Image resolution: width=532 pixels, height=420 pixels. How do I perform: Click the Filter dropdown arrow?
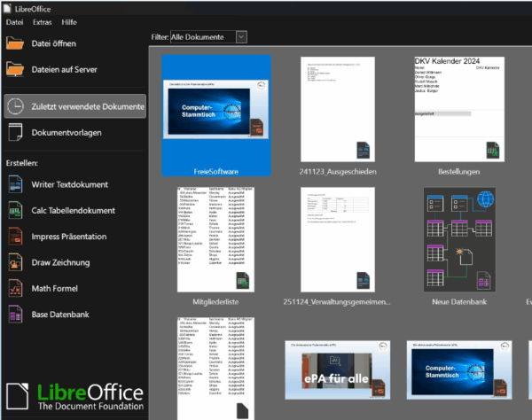pyautogui.click(x=241, y=36)
